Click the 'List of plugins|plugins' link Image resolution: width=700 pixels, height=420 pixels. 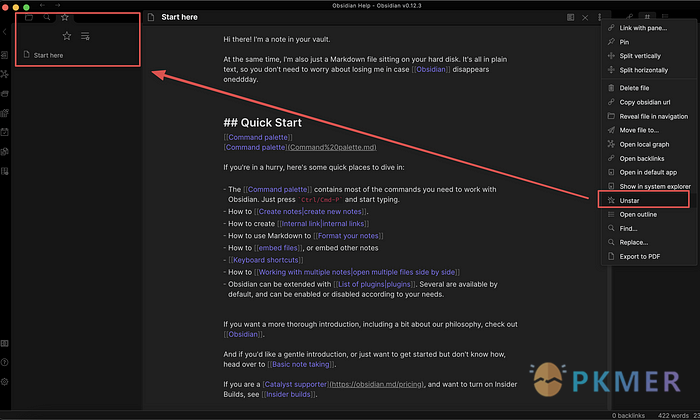point(375,284)
